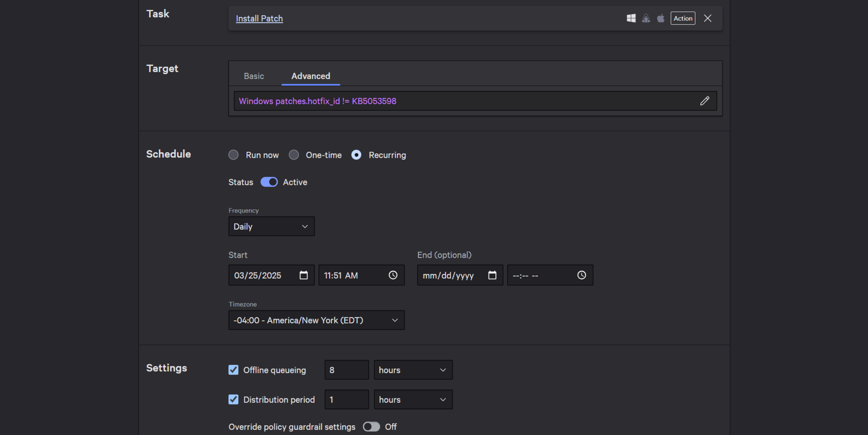The height and width of the screenshot is (435, 868).
Task: Click the Windows OS icon in Task row
Action: pos(631,18)
